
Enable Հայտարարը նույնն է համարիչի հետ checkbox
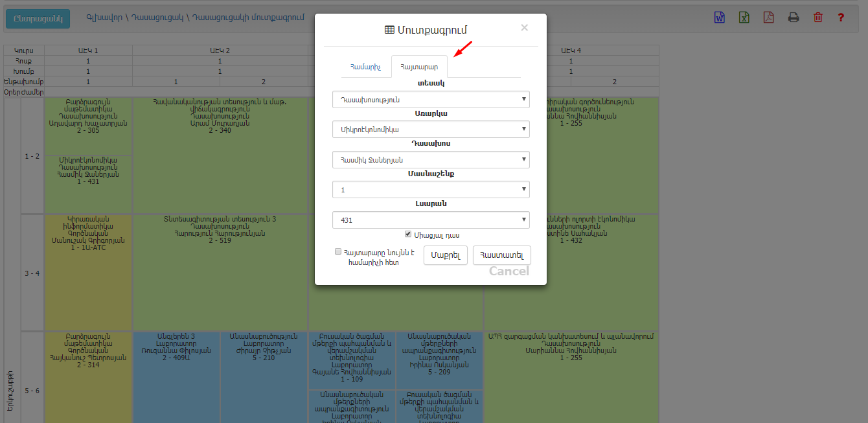(338, 251)
